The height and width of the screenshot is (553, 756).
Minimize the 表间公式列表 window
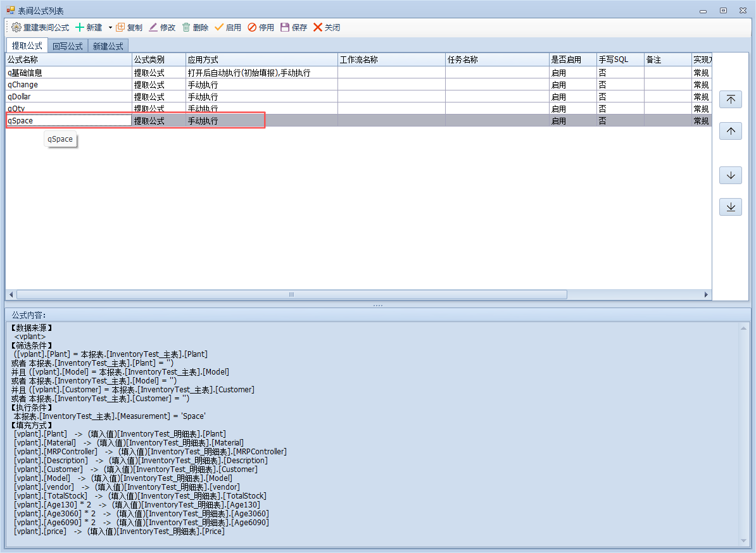tap(703, 11)
